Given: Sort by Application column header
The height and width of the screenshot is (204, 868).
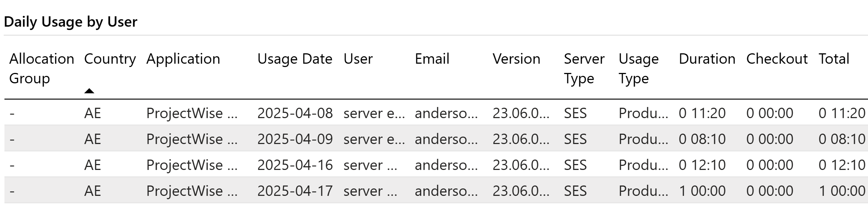Looking at the screenshot, I should pyautogui.click(x=183, y=59).
